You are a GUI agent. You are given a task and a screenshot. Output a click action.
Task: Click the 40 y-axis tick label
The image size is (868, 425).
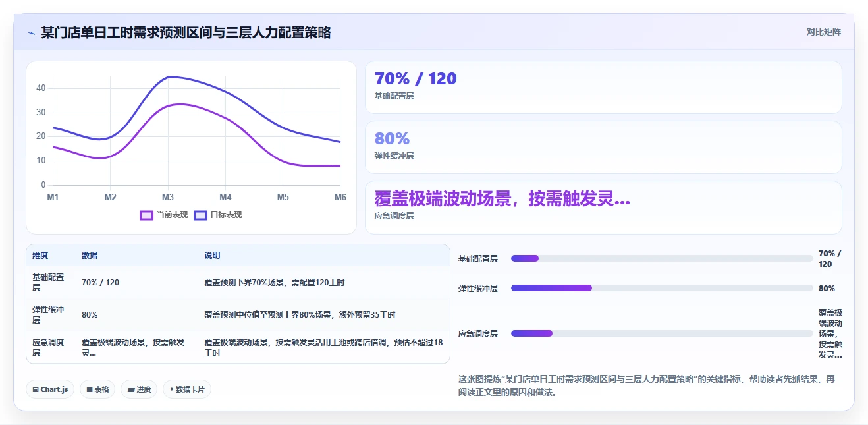click(x=41, y=88)
